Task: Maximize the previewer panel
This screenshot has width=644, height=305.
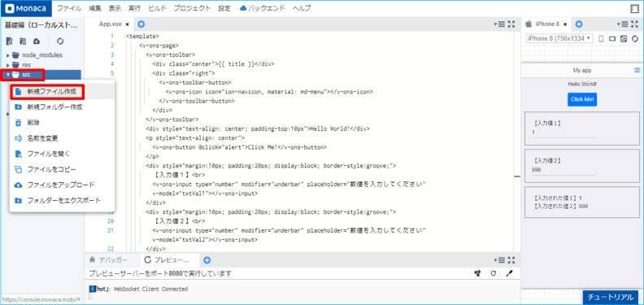Action: (x=634, y=24)
